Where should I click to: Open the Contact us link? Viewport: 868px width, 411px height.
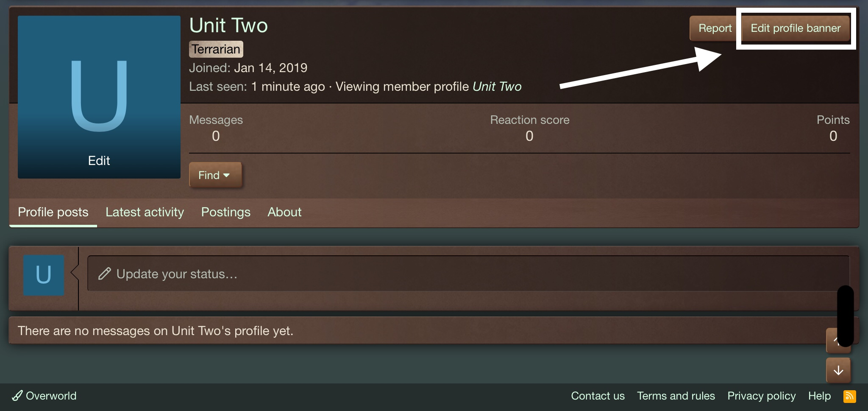coord(598,396)
